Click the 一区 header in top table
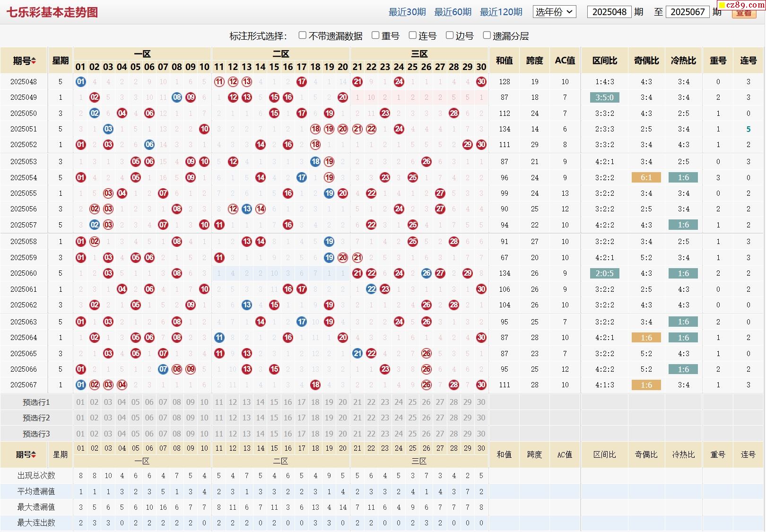Image resolution: width=766 pixels, height=532 pixels. point(142,54)
